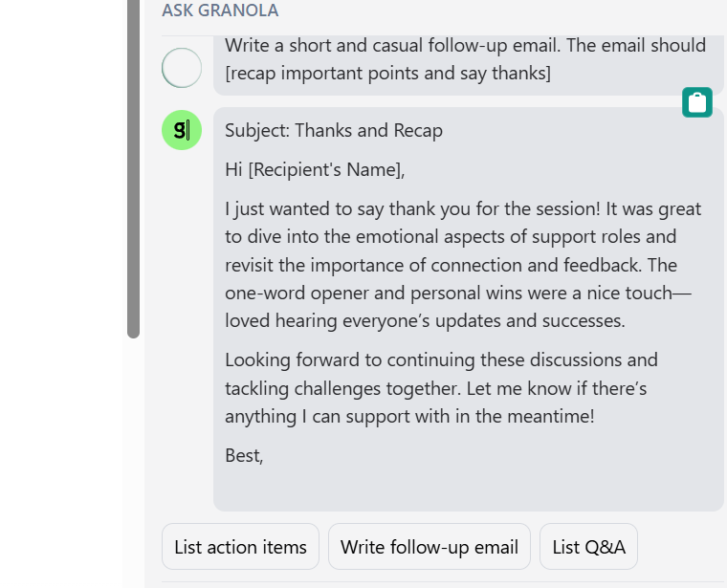This screenshot has width=727, height=588.
Task: Choose the 'List Q&A' suggestion
Action: click(588, 547)
